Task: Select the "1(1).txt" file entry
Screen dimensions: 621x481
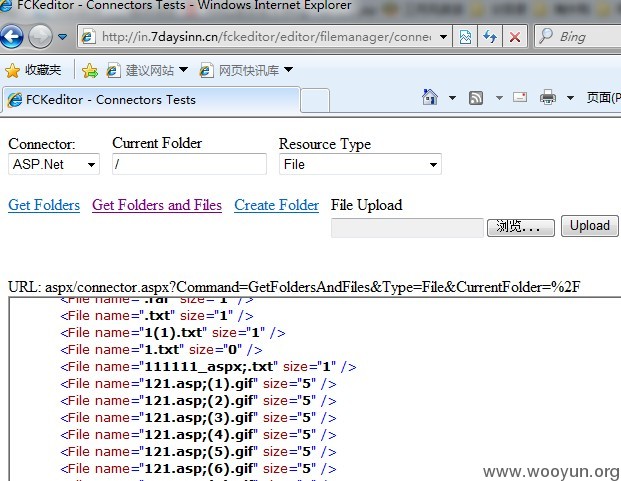Action: [x=173, y=333]
